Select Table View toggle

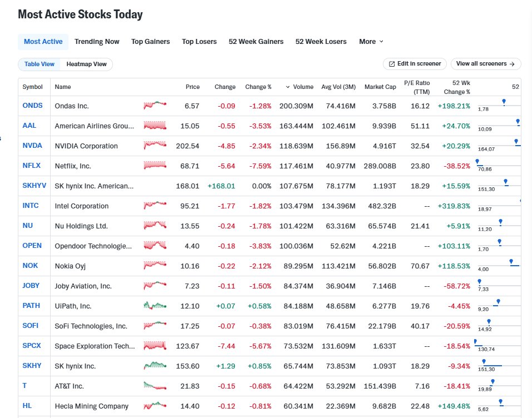tap(40, 64)
